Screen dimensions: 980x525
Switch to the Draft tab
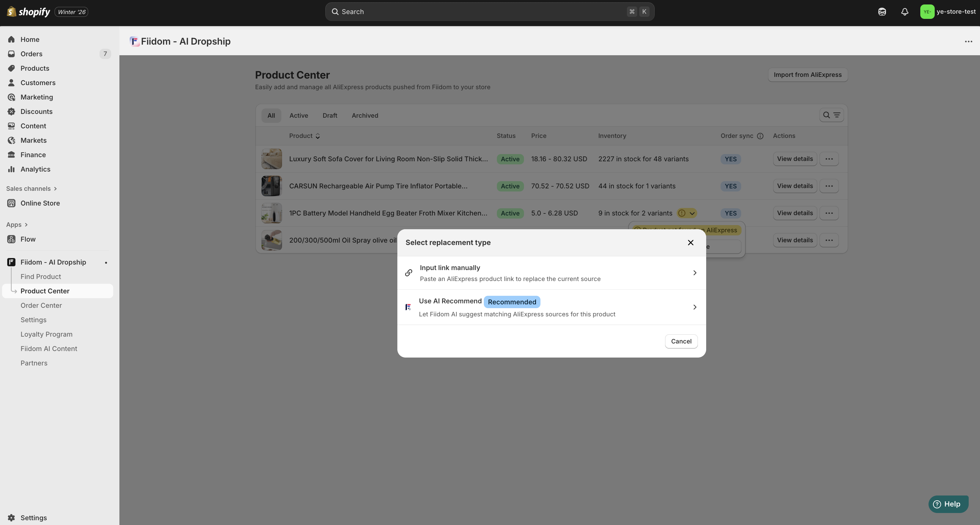(329, 116)
